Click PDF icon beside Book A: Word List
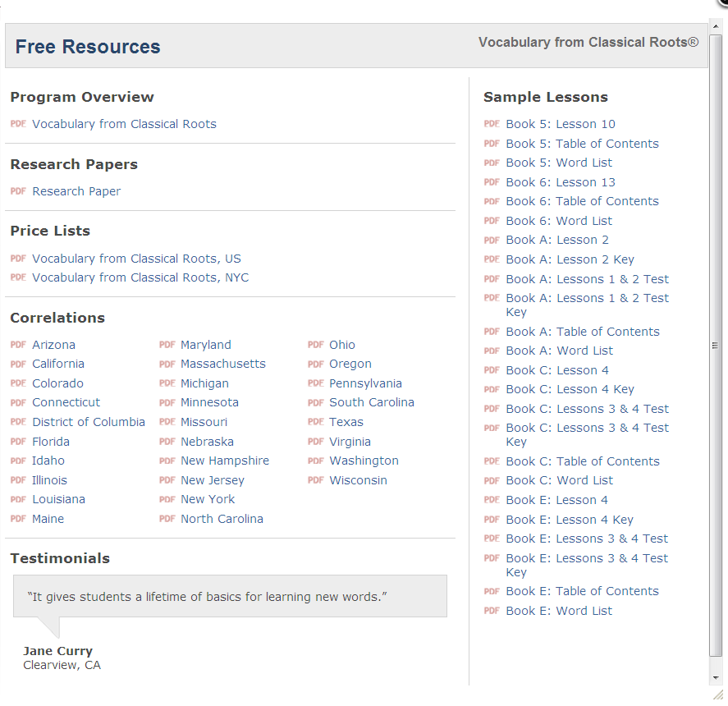The width and height of the screenshot is (728, 706). 492,351
